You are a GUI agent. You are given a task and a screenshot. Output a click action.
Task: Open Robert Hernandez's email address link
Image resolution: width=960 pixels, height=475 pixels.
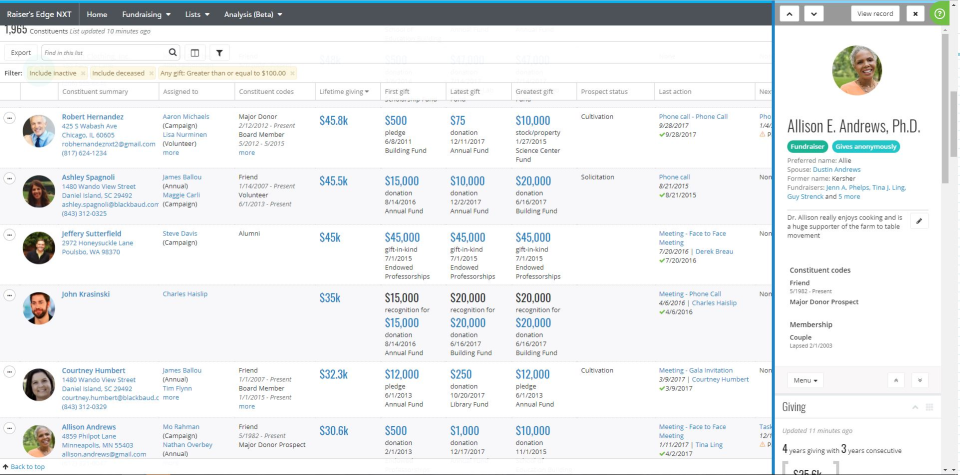coord(108,144)
